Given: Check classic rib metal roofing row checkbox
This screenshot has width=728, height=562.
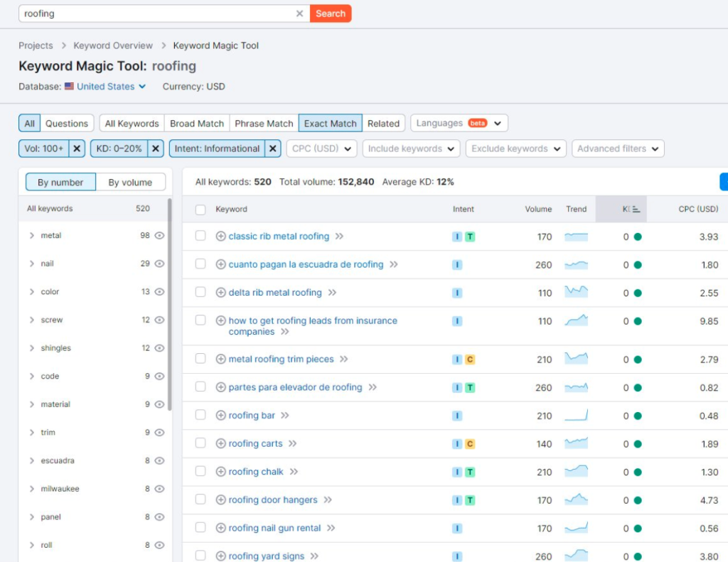Looking at the screenshot, I should click(x=200, y=236).
